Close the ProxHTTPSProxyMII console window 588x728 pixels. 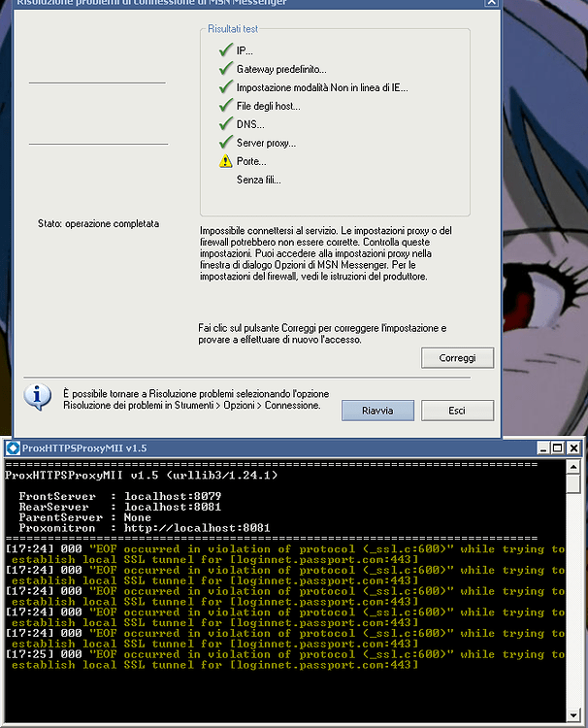[573, 448]
